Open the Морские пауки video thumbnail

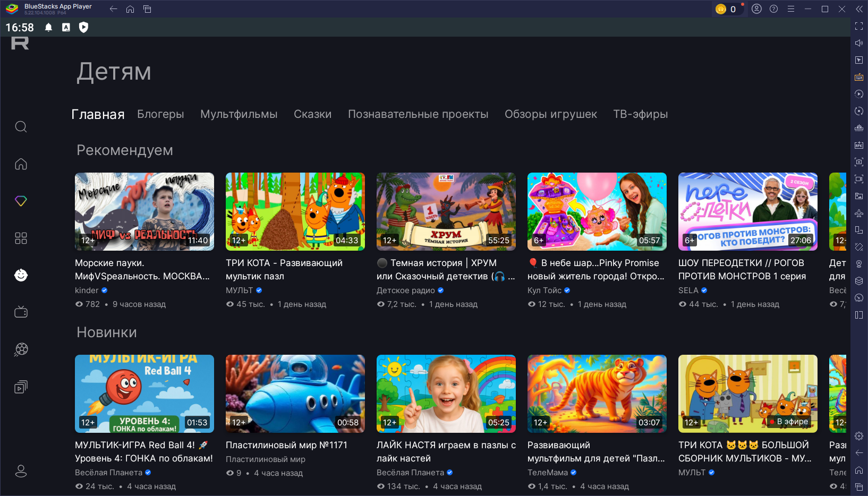pos(144,211)
